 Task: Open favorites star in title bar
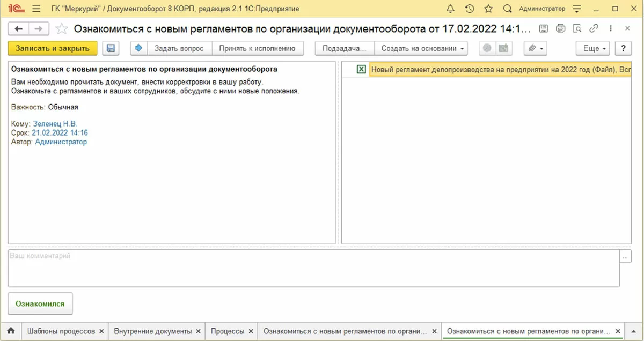click(488, 9)
